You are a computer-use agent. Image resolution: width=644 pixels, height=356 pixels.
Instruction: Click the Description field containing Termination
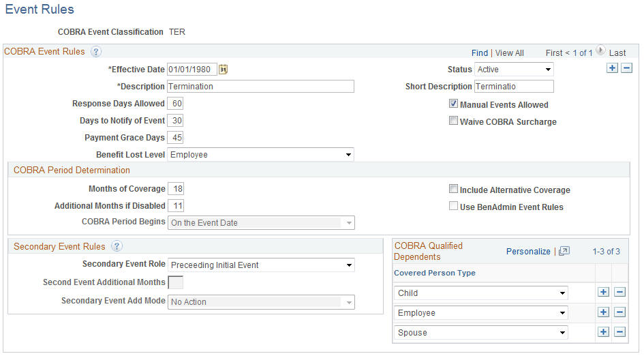[x=260, y=87]
